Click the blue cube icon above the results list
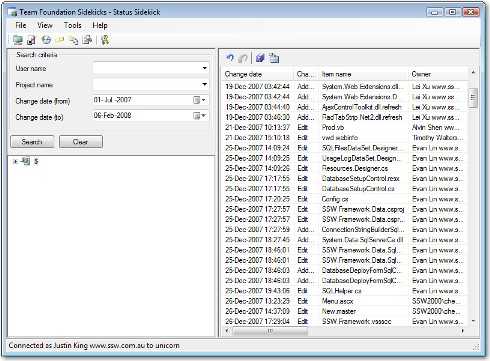490x361 pixels. (260, 58)
